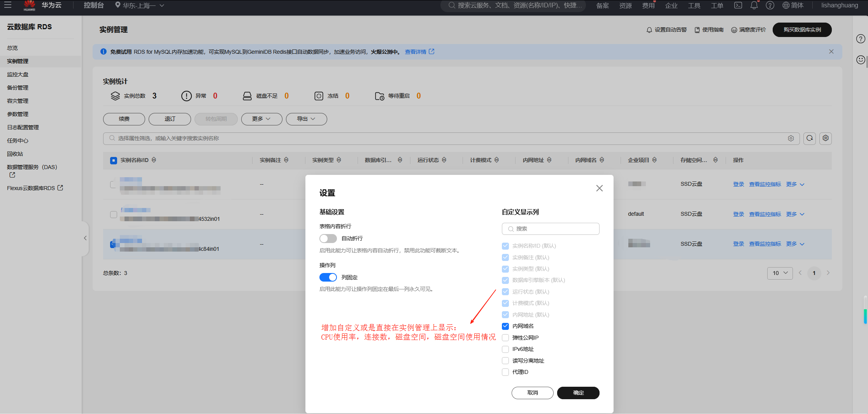
Task: Open the 查看详情 link in the banner
Action: 419,52
